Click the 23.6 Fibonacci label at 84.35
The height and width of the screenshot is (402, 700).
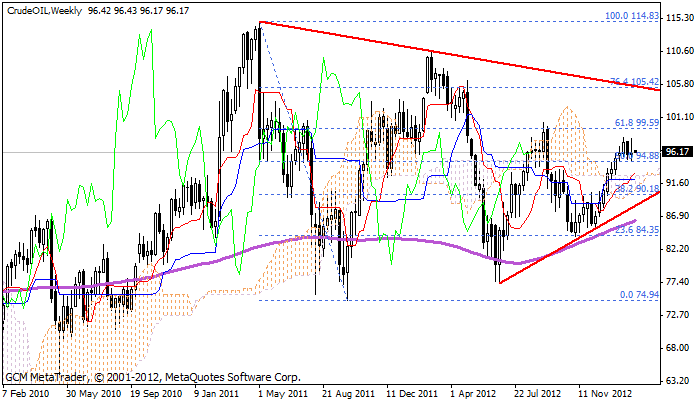[636, 229]
